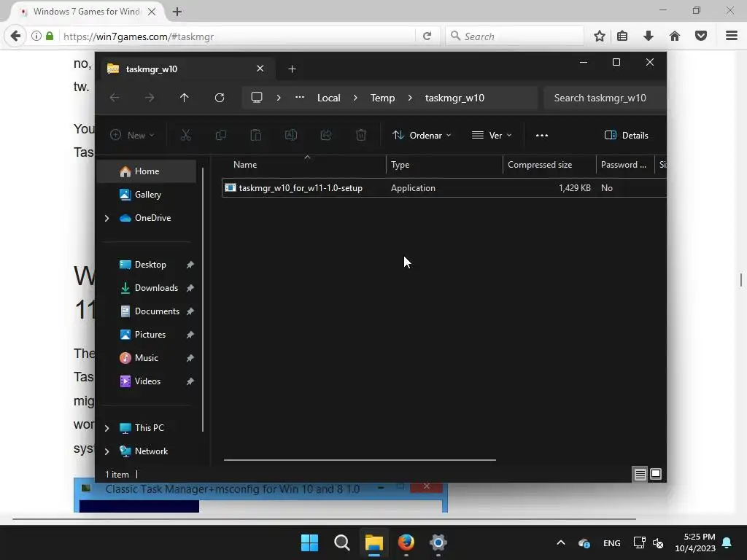Sort by Password column header
747x560 pixels.
(624, 165)
